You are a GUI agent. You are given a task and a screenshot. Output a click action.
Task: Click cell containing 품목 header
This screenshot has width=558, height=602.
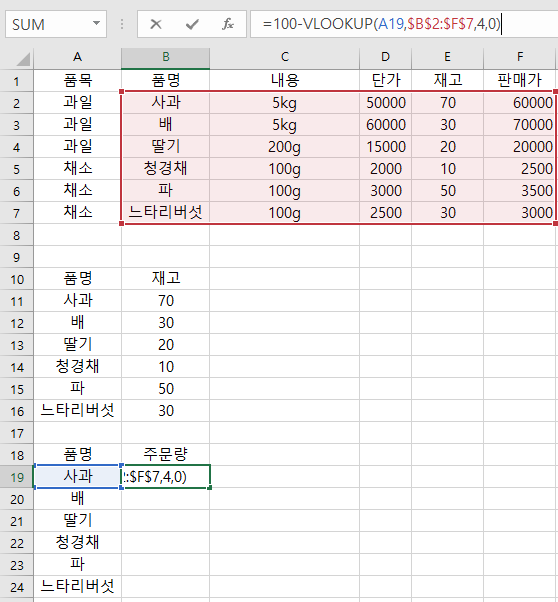[77, 81]
